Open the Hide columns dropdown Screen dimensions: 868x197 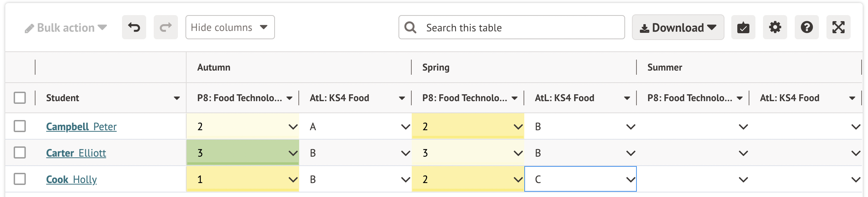point(230,27)
